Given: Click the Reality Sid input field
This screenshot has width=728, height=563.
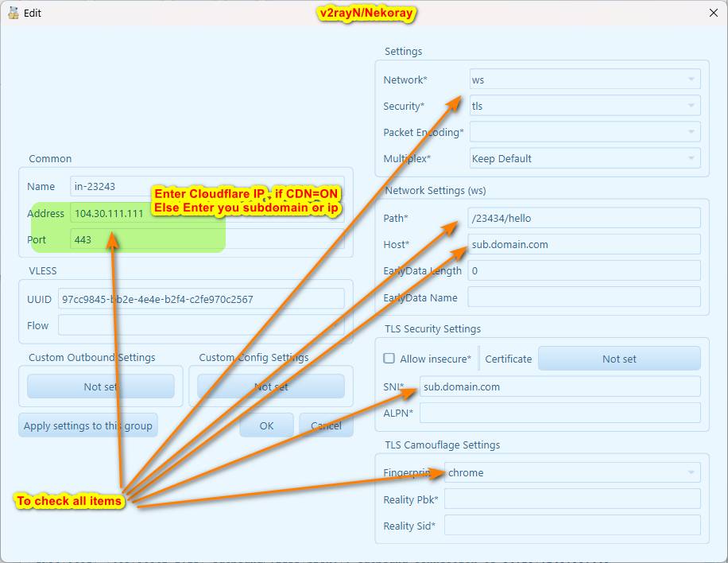Looking at the screenshot, I should coord(572,526).
